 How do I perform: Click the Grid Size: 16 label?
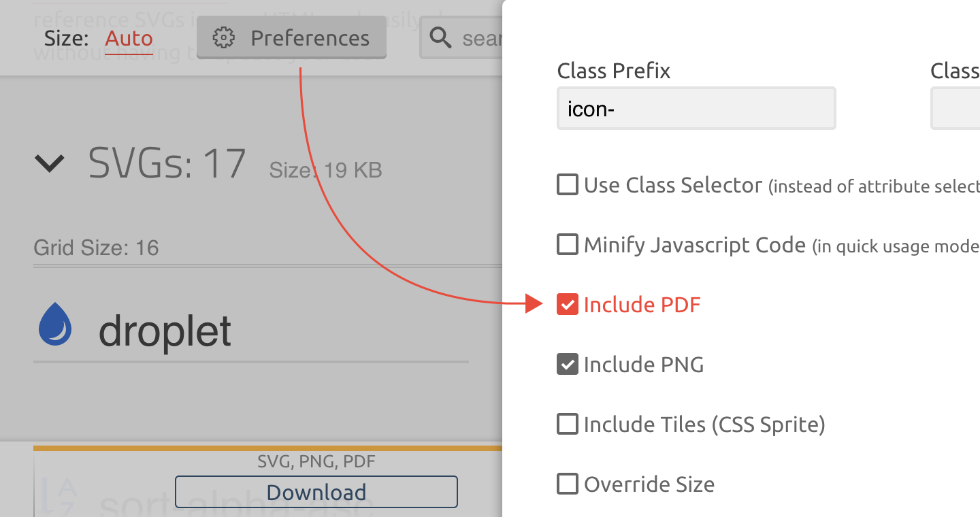coord(96,248)
